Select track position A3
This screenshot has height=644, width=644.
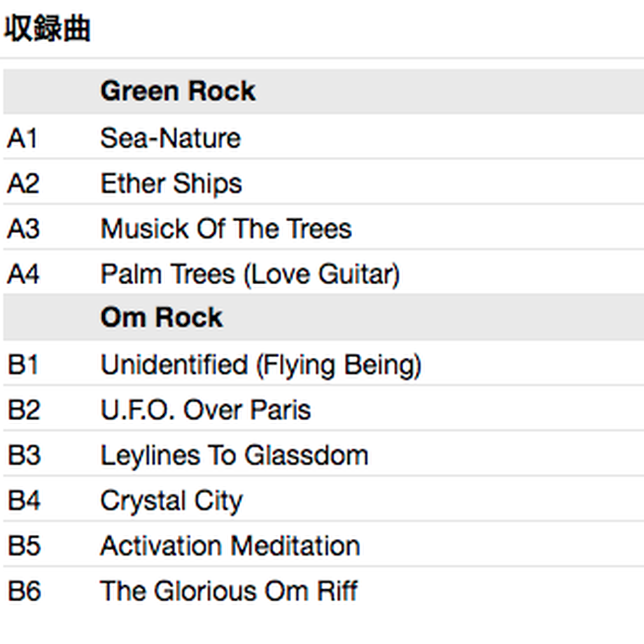point(23,229)
